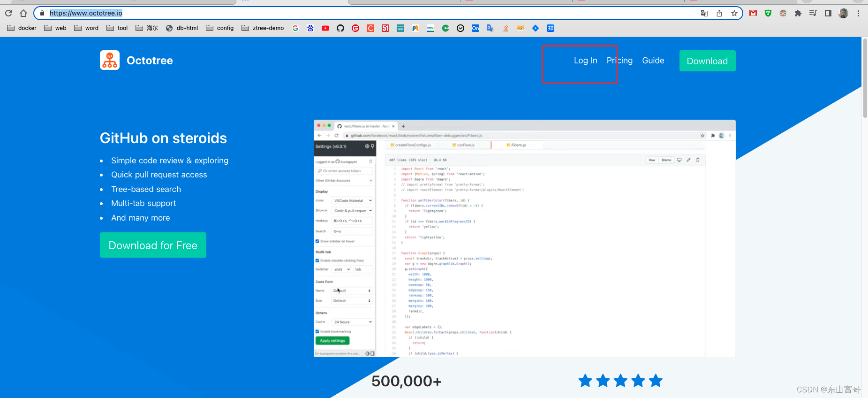The height and width of the screenshot is (398, 868).
Task: Click "And many more" list item
Action: (141, 218)
